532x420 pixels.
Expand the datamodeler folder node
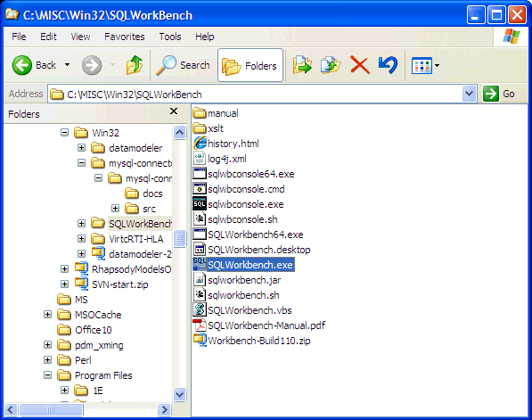coord(81,148)
